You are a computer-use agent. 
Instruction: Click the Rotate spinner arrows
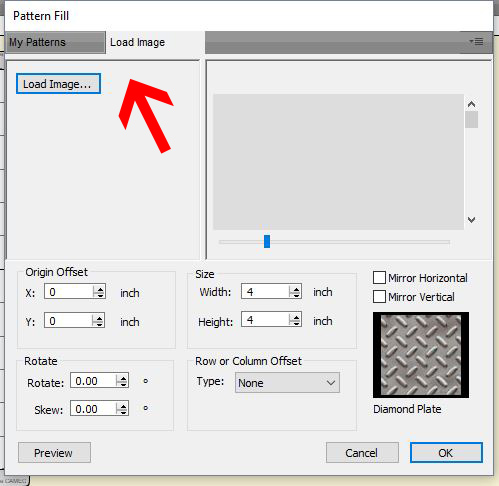click(x=122, y=381)
